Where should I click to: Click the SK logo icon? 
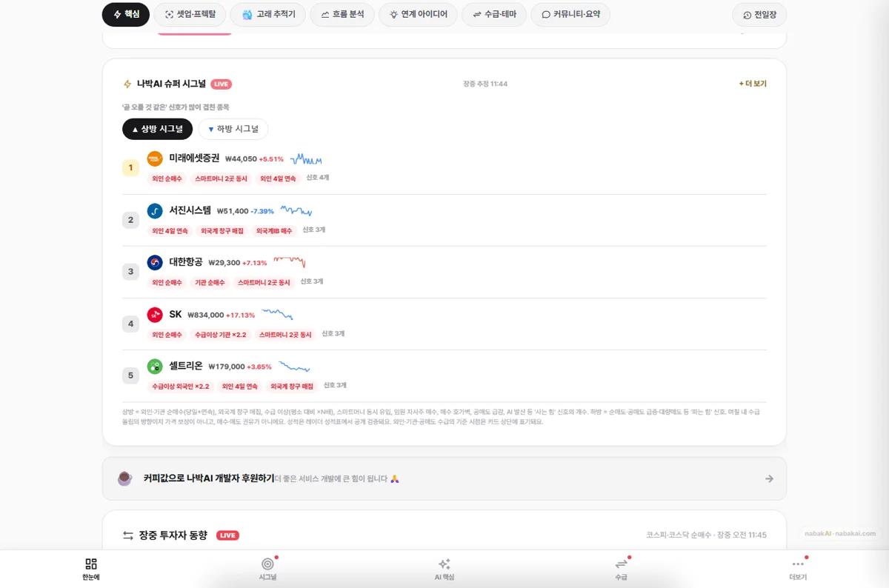(155, 315)
